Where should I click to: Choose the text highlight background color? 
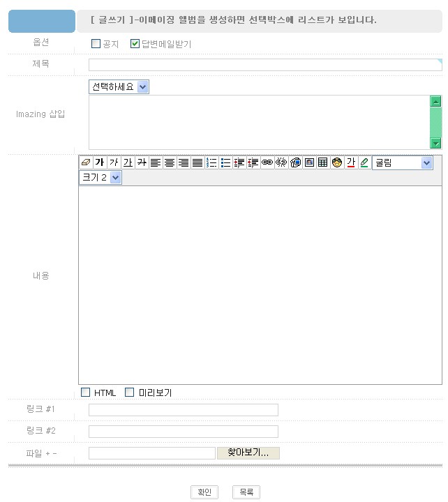365,162
